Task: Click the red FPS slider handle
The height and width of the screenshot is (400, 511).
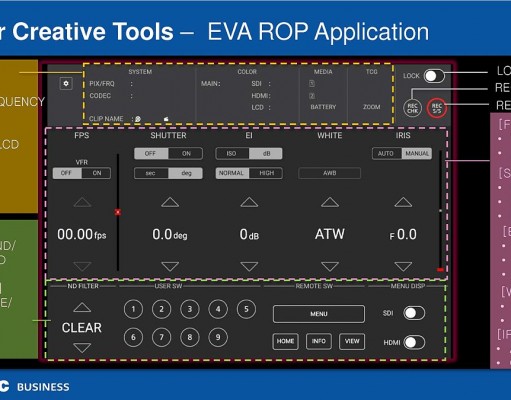Action: pos(118,212)
